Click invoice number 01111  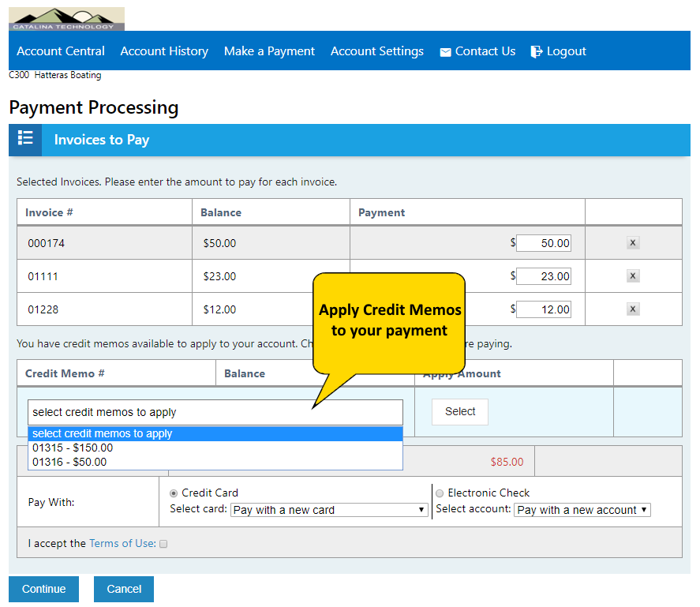coord(43,276)
